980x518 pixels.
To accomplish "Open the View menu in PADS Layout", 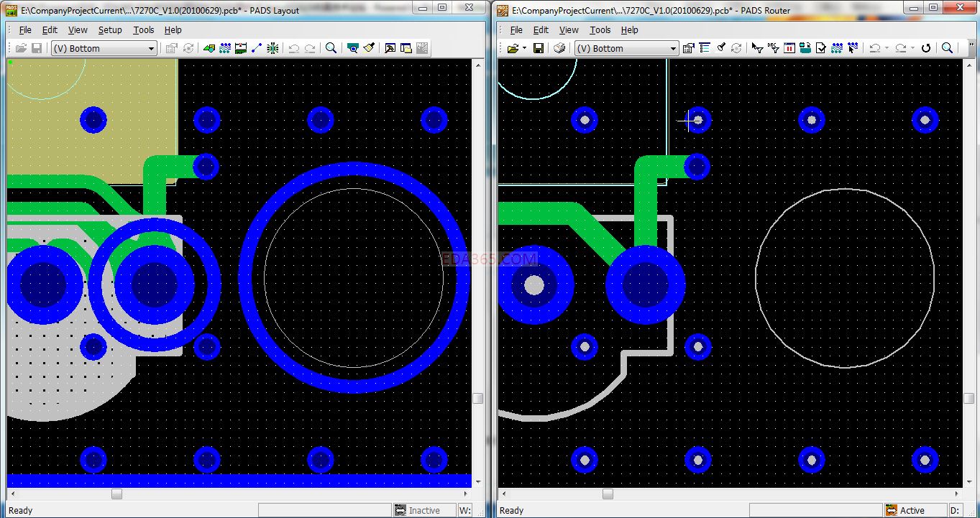I will [78, 30].
